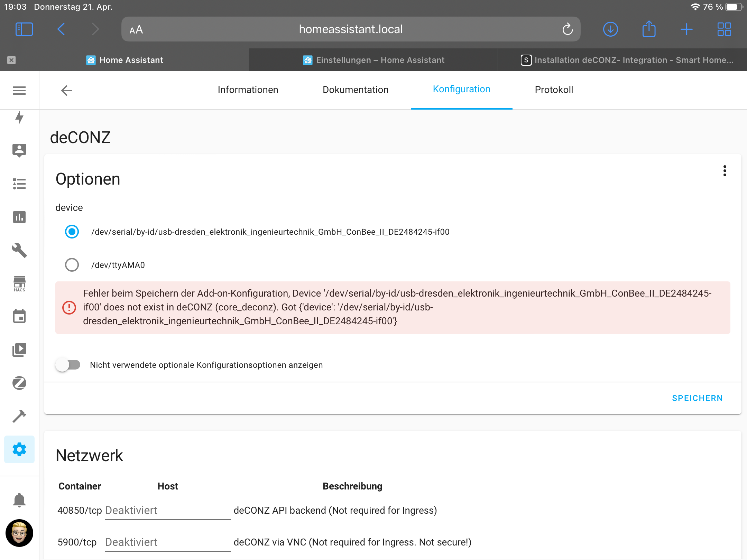Open History chart icon in sidebar

click(x=19, y=217)
